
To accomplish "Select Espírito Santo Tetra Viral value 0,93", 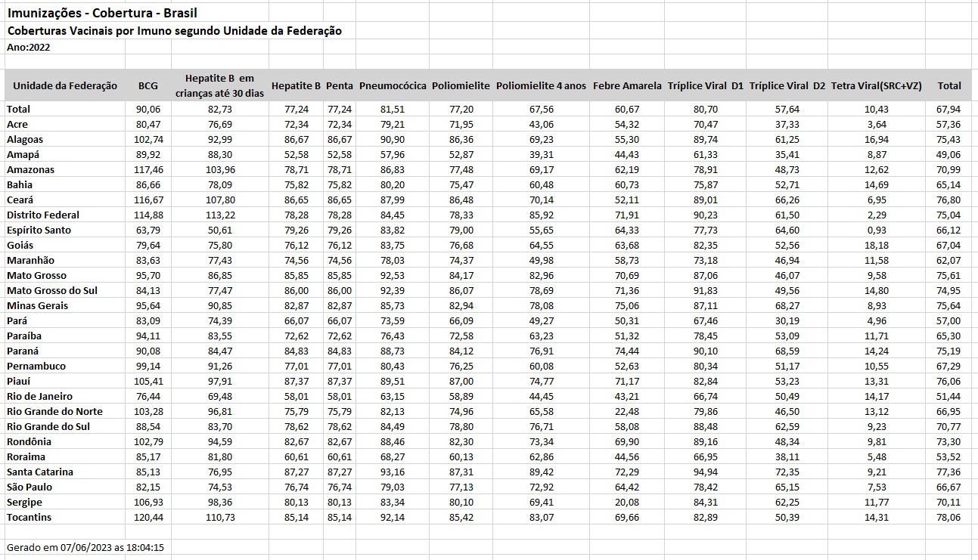I will pos(877,230).
